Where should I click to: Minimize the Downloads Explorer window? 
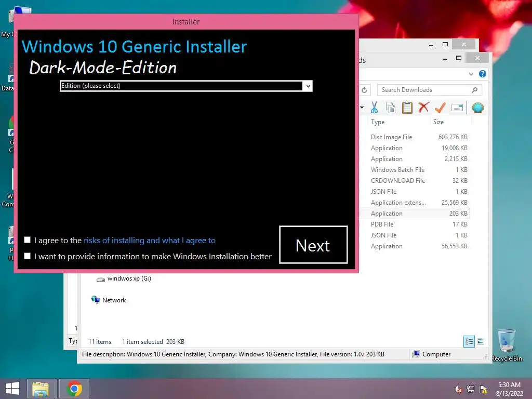point(445,58)
